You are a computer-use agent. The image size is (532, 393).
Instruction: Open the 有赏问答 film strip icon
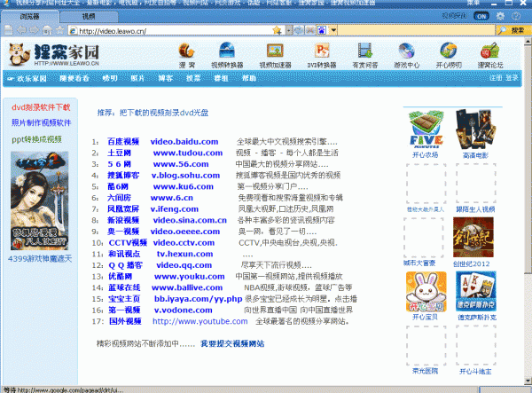click(x=364, y=51)
